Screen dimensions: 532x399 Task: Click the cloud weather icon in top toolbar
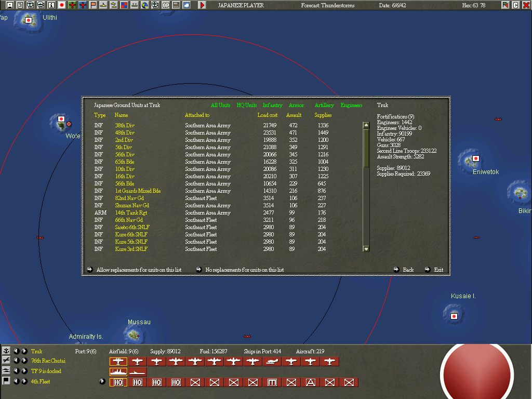pyautogui.click(x=187, y=5)
